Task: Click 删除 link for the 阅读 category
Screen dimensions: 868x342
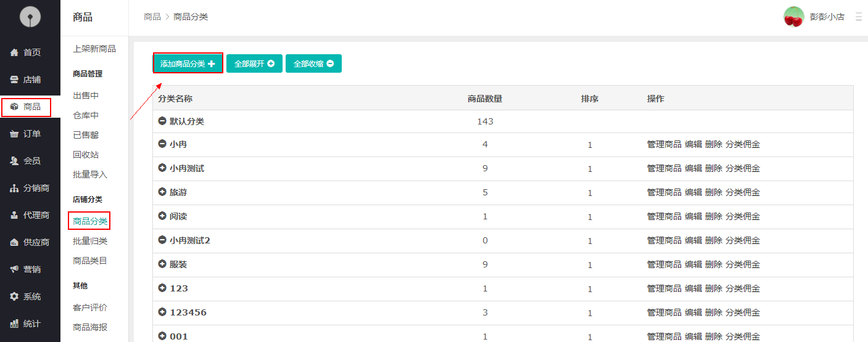Action: click(x=713, y=216)
